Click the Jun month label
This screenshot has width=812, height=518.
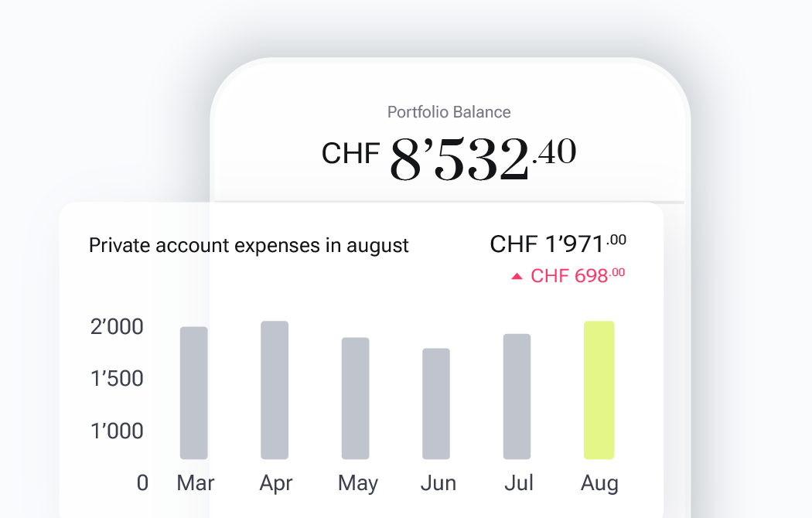coord(438,482)
